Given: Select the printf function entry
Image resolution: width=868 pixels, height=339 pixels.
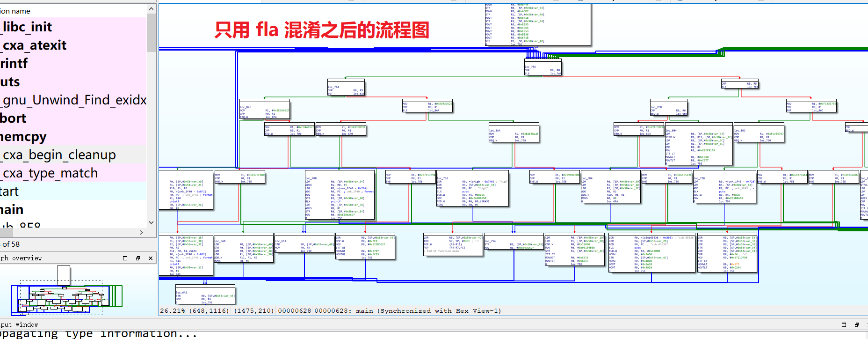Looking at the screenshot, I should tap(73, 63).
